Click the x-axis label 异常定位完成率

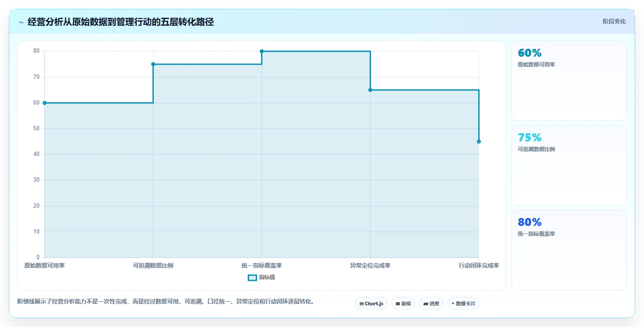370,265
